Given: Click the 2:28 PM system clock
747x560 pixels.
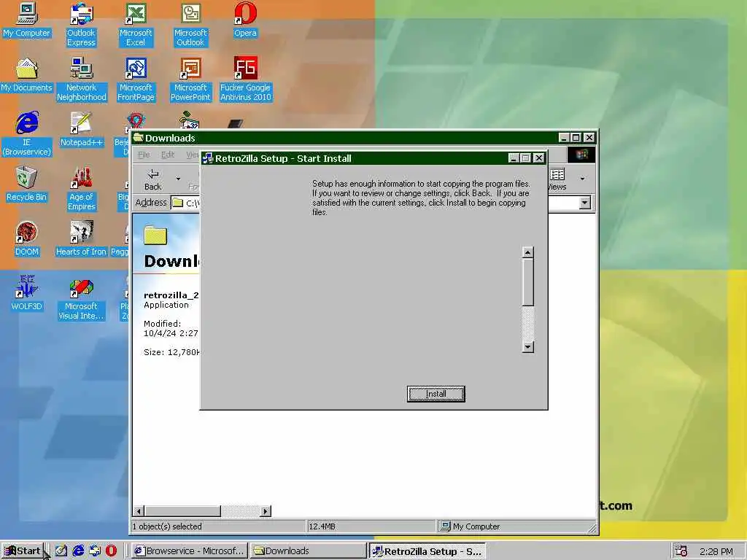Looking at the screenshot, I should point(716,551).
